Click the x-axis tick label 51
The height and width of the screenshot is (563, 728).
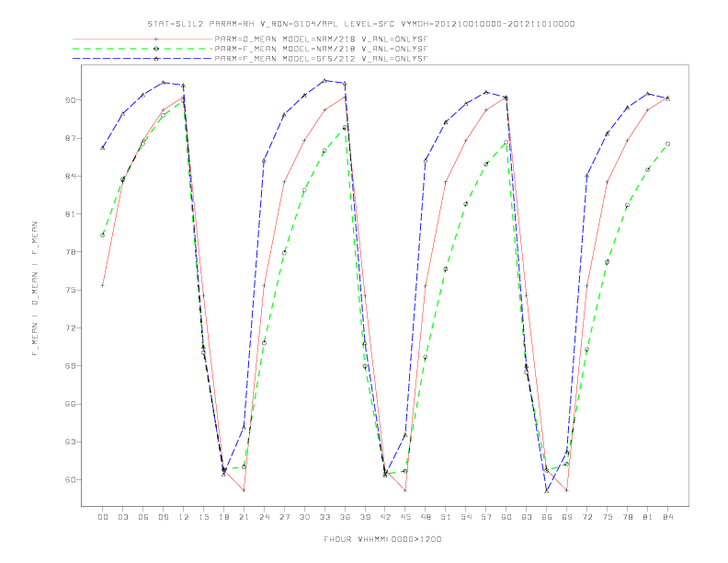[446, 517]
